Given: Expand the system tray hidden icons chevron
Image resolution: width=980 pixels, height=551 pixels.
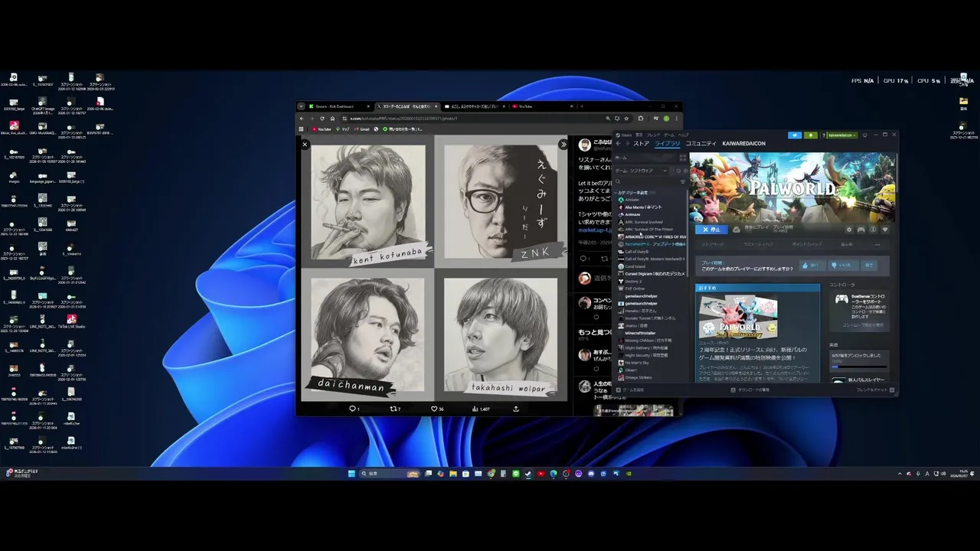Looking at the screenshot, I should 900,474.
